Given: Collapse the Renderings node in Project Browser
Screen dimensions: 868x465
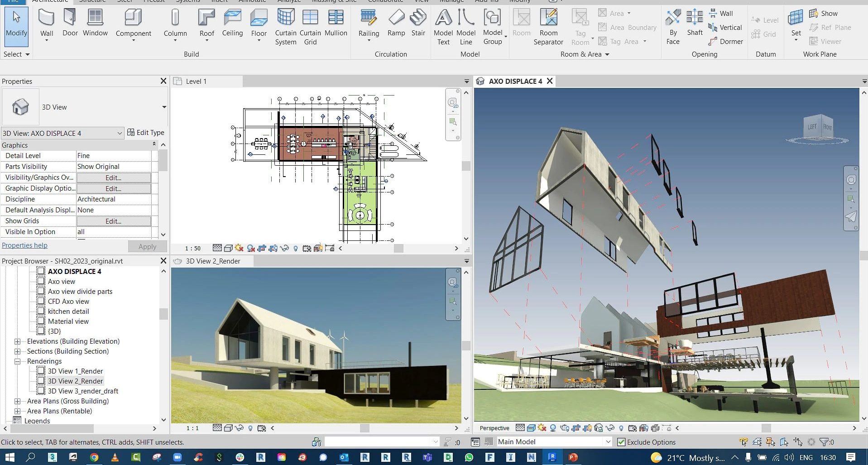Looking at the screenshot, I should (18, 361).
